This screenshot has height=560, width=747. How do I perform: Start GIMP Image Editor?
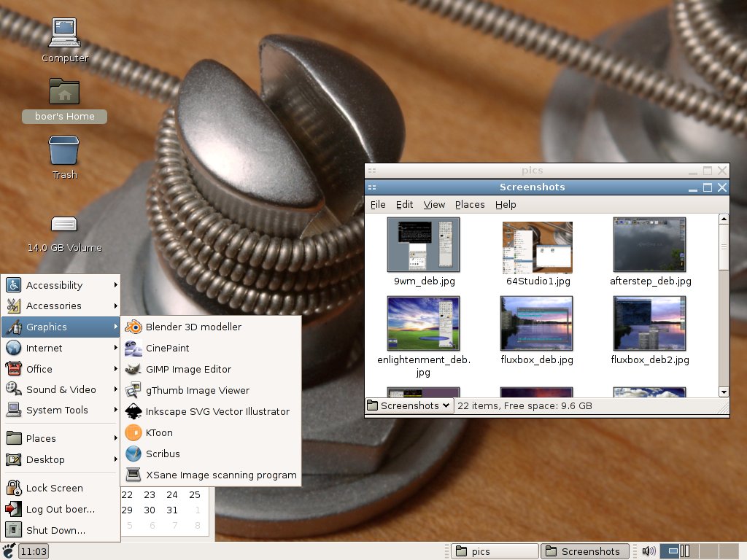[188, 370]
